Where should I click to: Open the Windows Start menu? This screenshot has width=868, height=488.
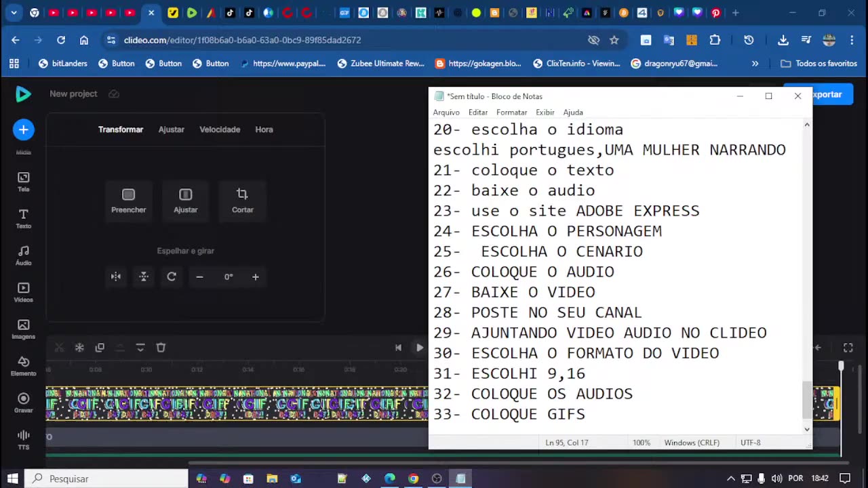pos(13,479)
